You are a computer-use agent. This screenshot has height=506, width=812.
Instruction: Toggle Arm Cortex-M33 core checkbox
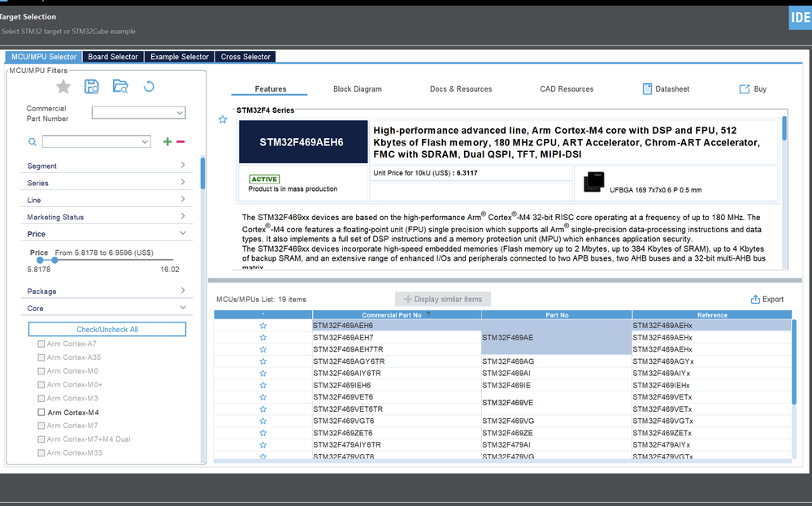pyautogui.click(x=41, y=452)
